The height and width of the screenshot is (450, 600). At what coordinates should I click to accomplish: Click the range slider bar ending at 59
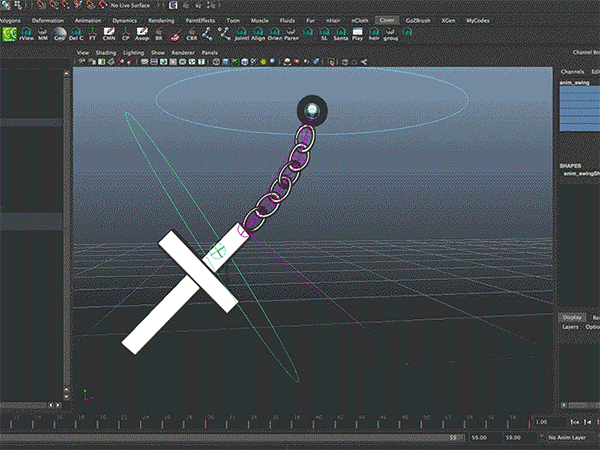pyautogui.click(x=233, y=437)
